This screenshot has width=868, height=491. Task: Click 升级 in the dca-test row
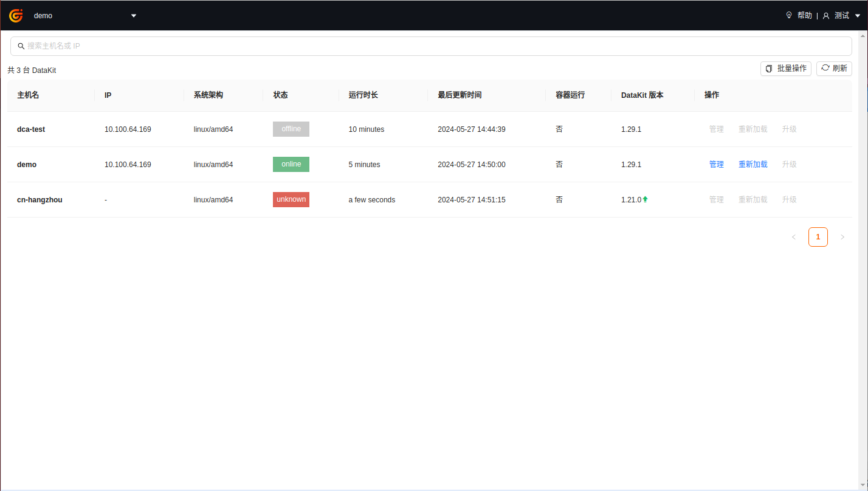[790, 129]
